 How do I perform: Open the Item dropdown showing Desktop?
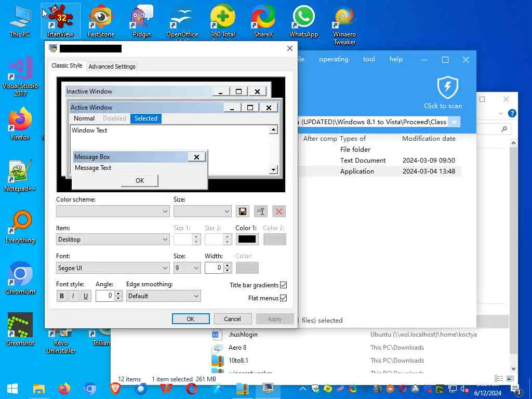(x=113, y=240)
